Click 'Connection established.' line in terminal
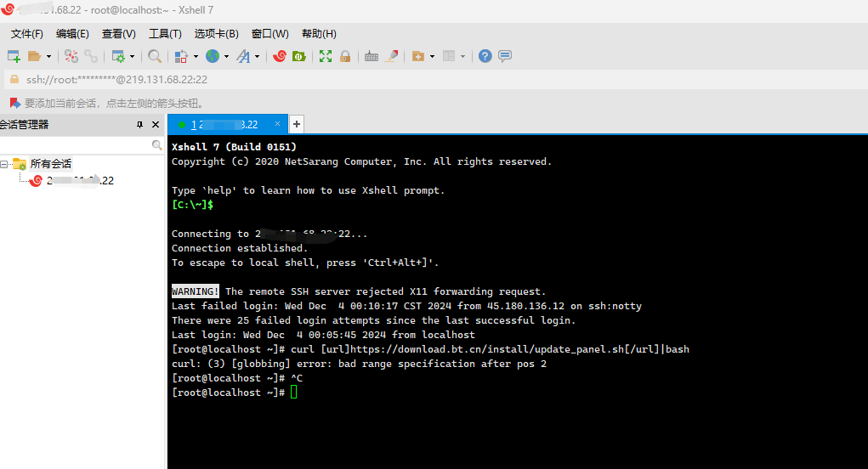Viewport: 868px width, 469px height. coord(239,248)
